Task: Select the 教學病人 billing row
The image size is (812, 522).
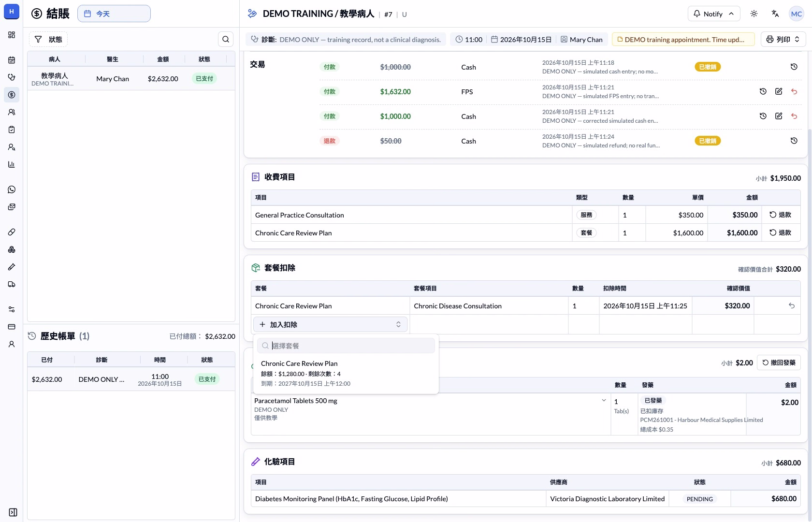Action: click(x=131, y=78)
